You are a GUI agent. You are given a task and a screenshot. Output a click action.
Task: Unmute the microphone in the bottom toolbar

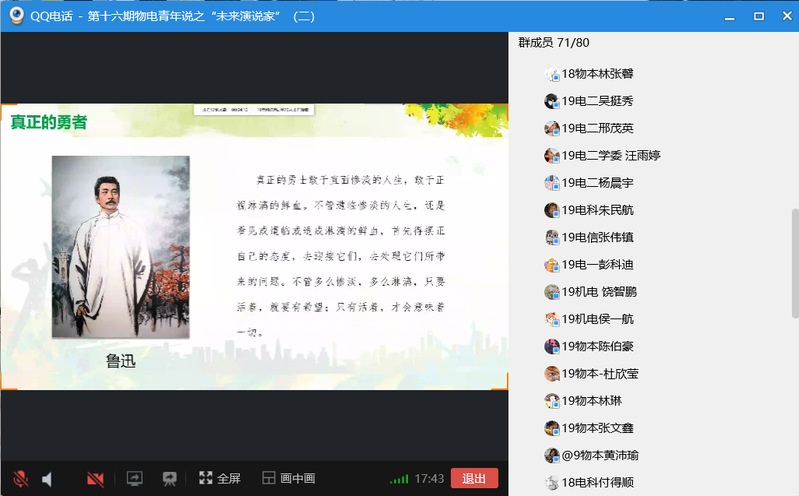pos(20,479)
